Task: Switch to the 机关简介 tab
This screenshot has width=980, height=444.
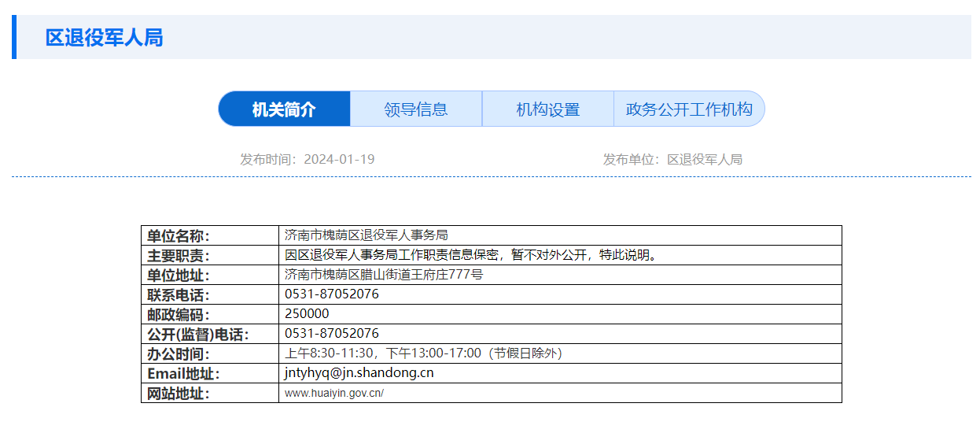Action: pyautogui.click(x=284, y=109)
